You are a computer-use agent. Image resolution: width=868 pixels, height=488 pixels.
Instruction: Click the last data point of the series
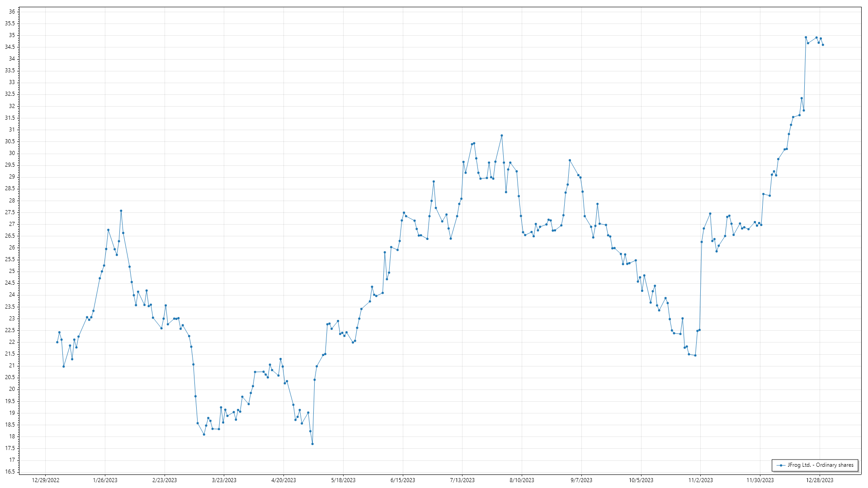[x=823, y=45]
